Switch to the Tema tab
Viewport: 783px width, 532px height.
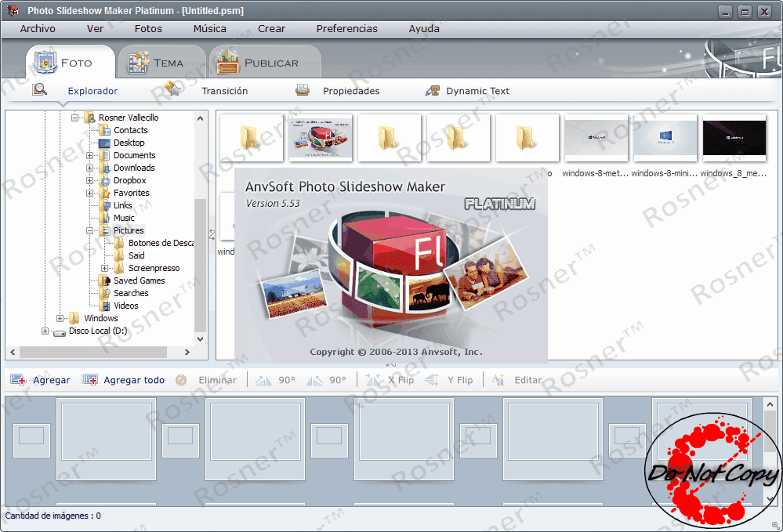tap(161, 63)
